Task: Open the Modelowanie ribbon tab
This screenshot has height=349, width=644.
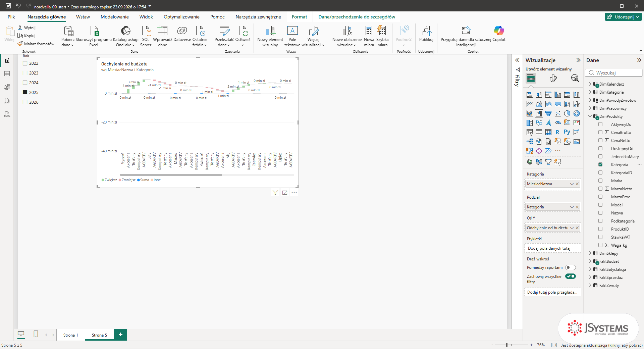Action: 115,17
